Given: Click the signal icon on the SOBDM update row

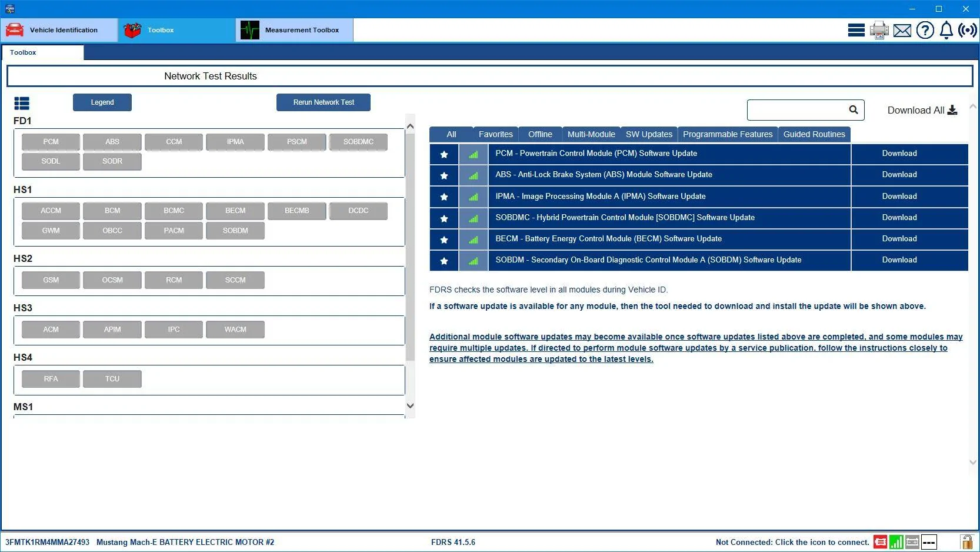Looking at the screenshot, I should click(x=474, y=261).
